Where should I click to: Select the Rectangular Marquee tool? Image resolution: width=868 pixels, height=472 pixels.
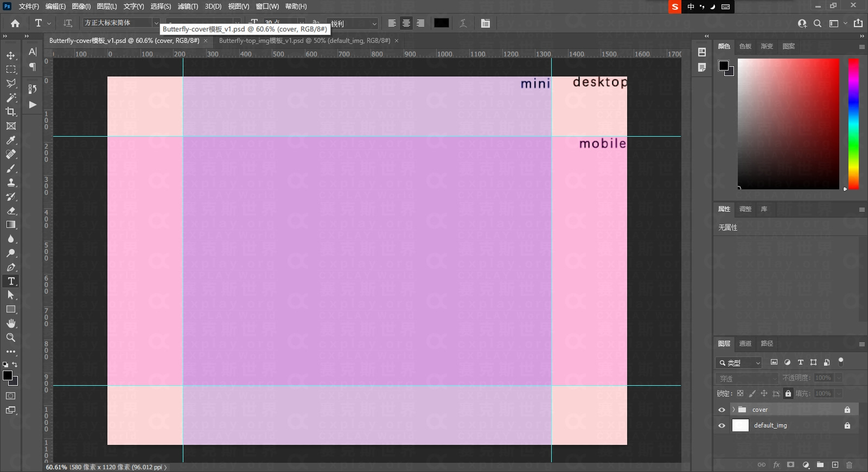click(x=11, y=69)
